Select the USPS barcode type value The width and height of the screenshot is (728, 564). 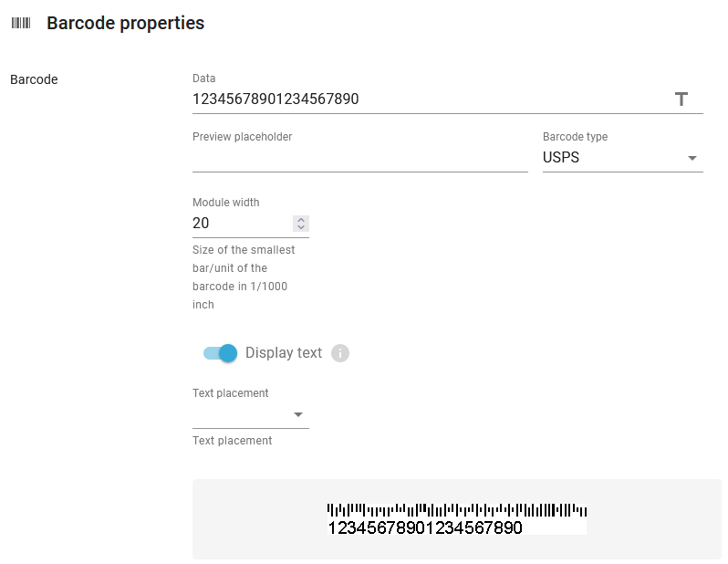(x=561, y=157)
